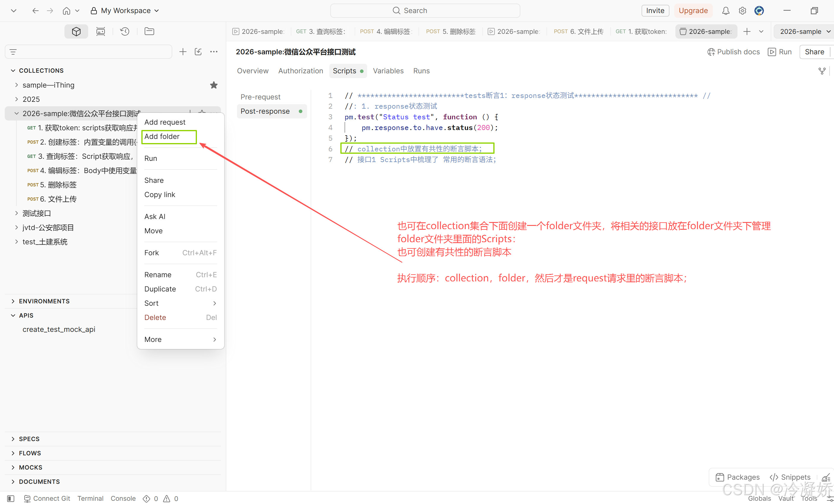Switch to the Variables tab
The image size is (834, 504).
point(388,71)
